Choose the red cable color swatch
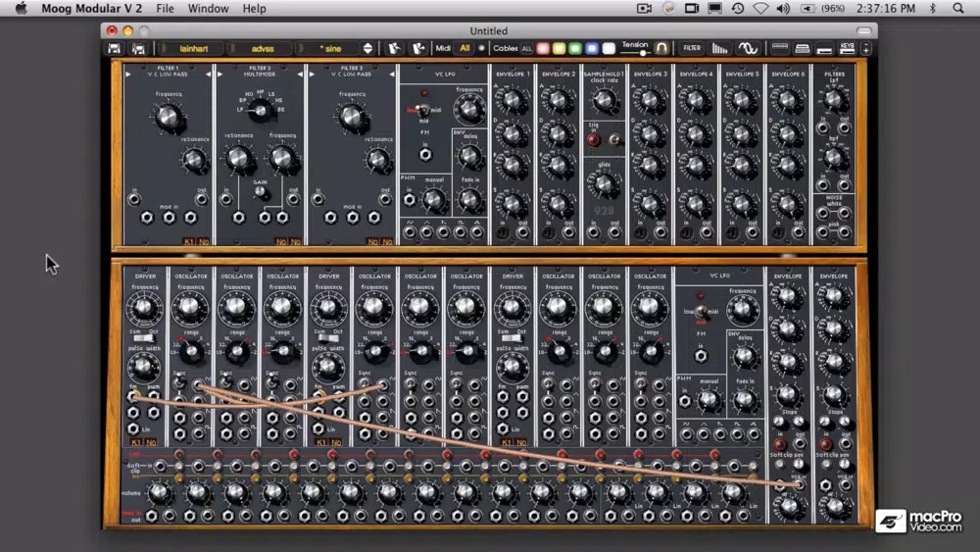The height and width of the screenshot is (552, 980). coord(543,48)
